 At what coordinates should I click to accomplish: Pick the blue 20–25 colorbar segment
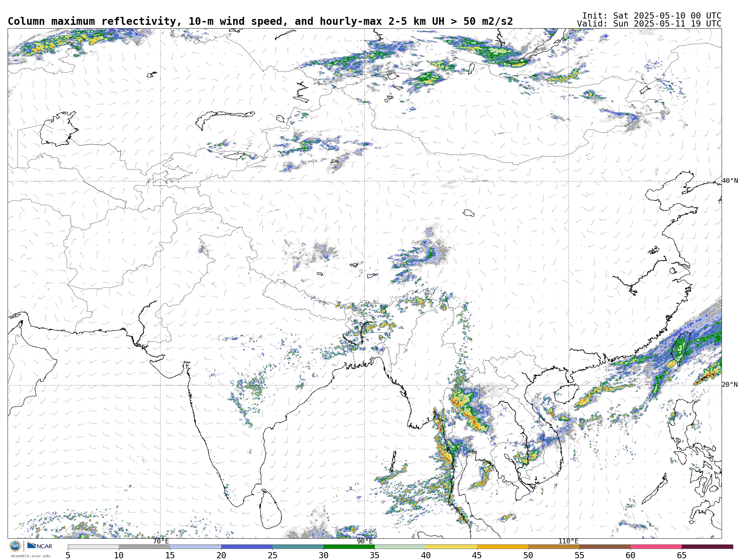[247, 547]
